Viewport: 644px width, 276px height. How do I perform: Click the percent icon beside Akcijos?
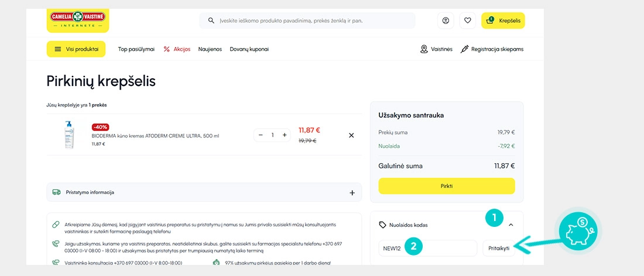(167, 49)
